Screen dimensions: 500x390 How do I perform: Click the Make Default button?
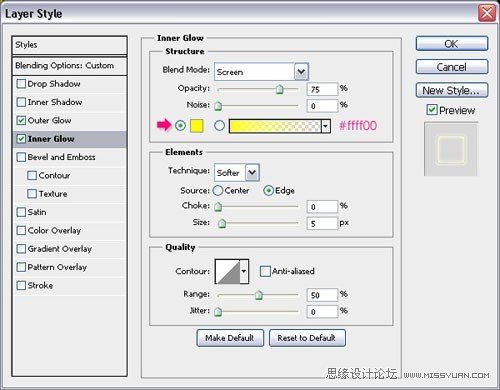tap(230, 338)
